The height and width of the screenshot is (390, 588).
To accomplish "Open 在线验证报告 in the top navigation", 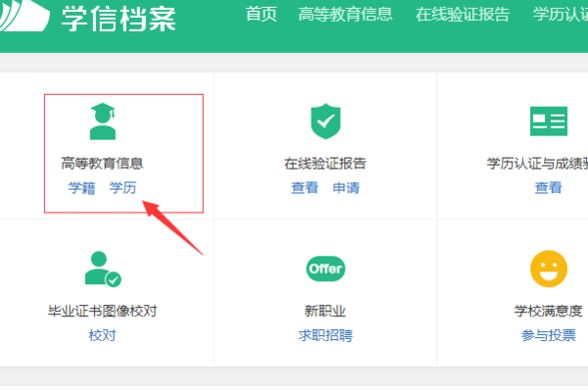I will [463, 15].
